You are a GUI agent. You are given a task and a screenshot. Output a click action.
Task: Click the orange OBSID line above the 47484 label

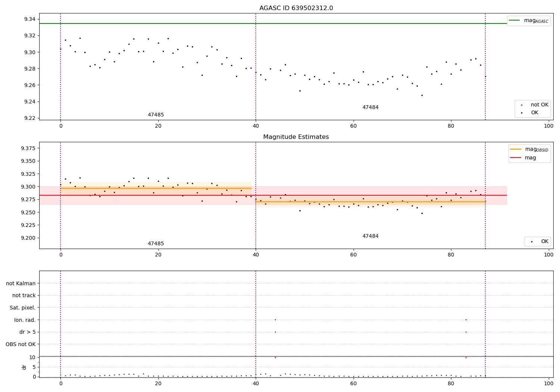370,202
